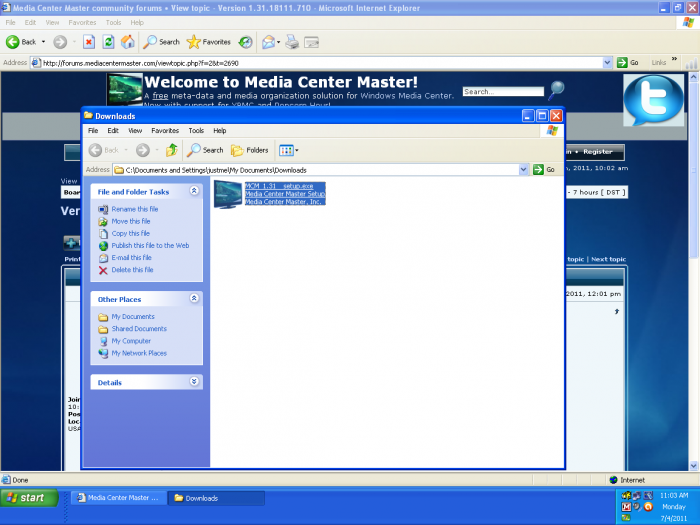700x525 pixels.
Task: Open My Documents in Other Places
Action: 133,317
